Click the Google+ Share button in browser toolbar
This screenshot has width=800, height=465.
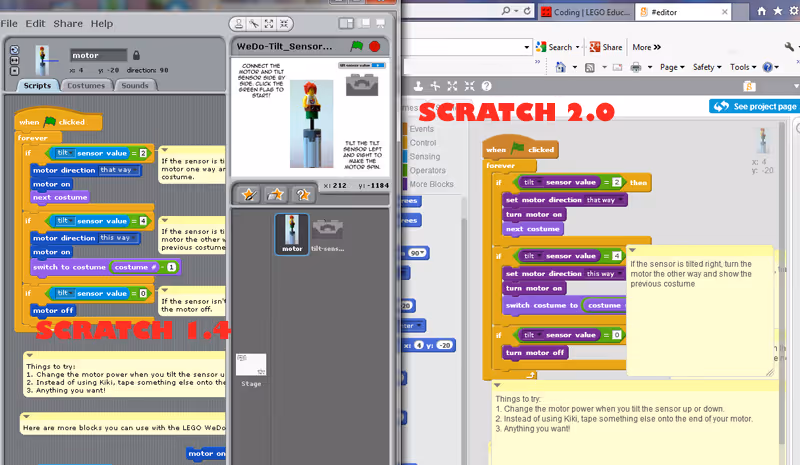pyautogui.click(x=606, y=47)
